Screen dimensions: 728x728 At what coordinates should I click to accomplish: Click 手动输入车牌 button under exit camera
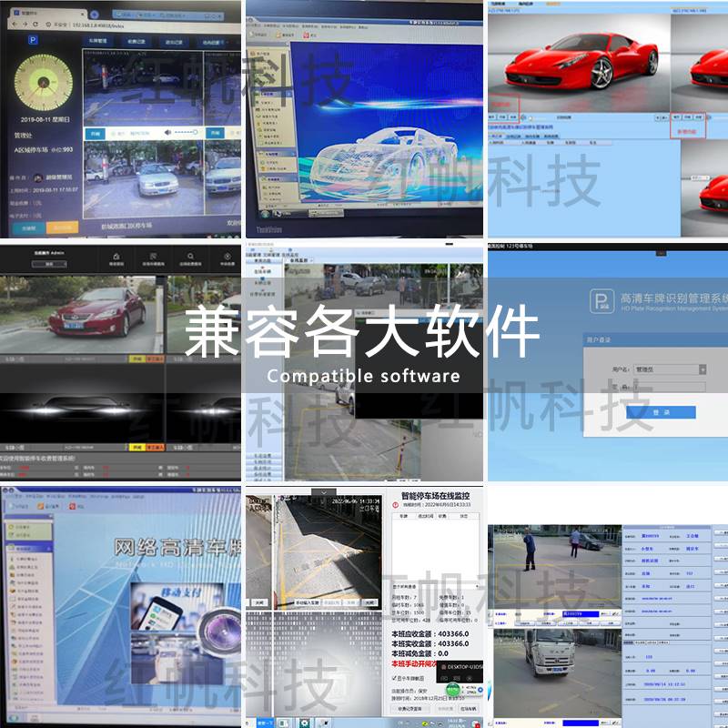tap(308, 602)
